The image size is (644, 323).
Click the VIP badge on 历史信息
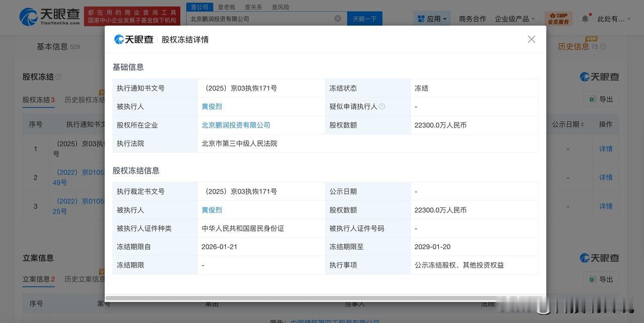point(592,37)
